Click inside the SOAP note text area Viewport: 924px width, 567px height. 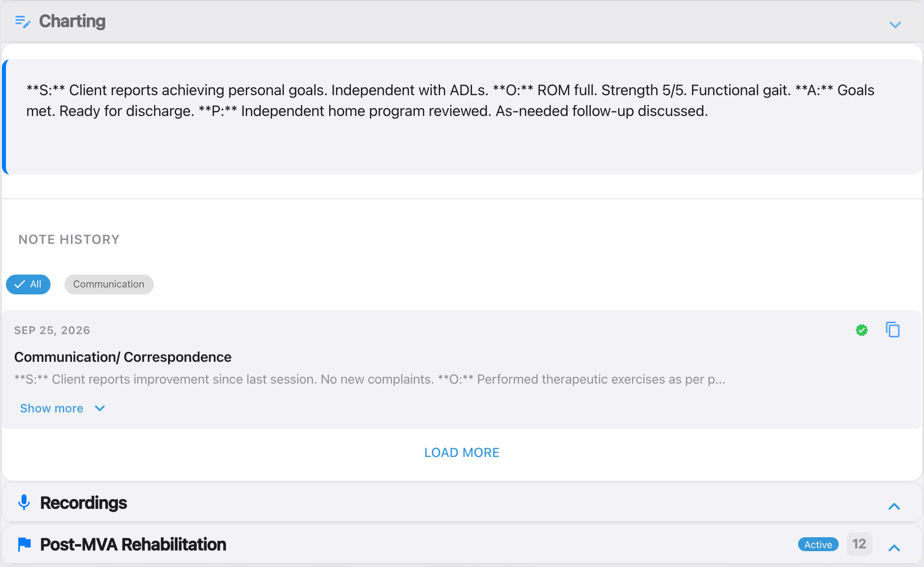(x=462, y=117)
